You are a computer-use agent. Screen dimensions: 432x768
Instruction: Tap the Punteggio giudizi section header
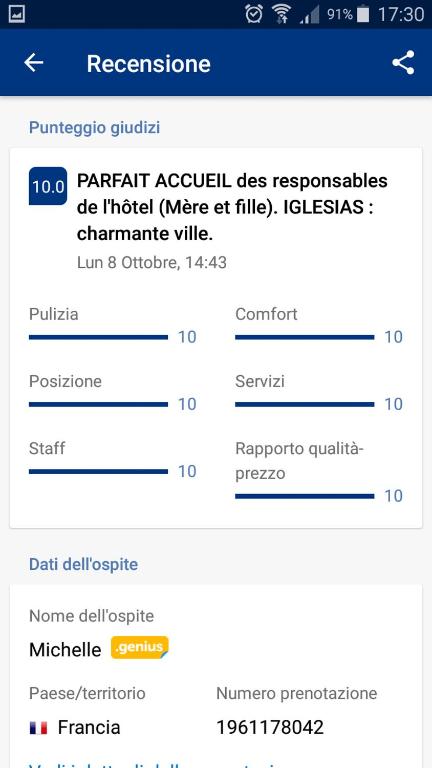click(95, 128)
